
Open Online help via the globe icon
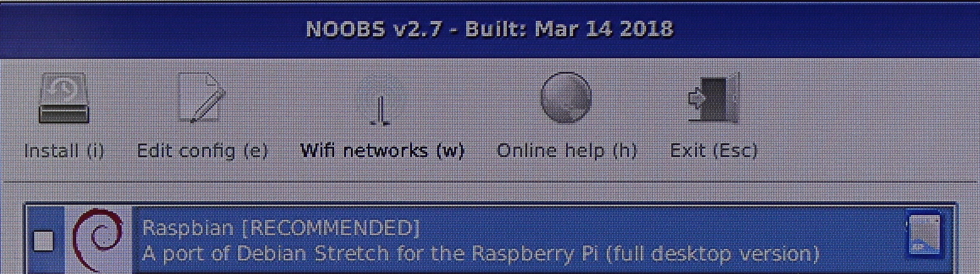point(565,98)
